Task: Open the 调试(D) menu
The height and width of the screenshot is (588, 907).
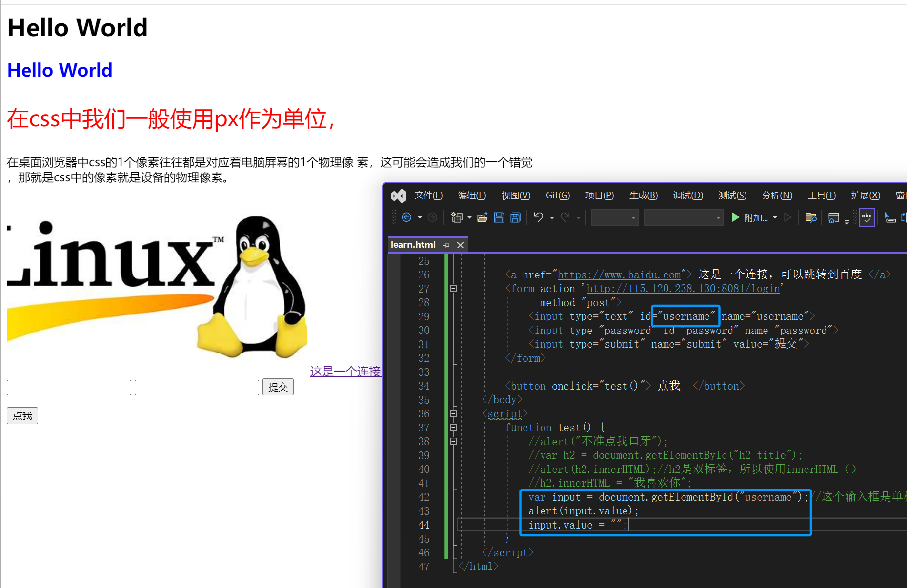Action: tap(688, 196)
